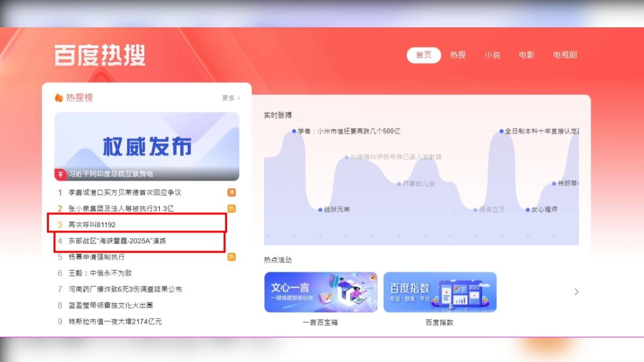644x362 pixels.
Task: Click the chart point 乔家的儿女
Action: coord(399,183)
